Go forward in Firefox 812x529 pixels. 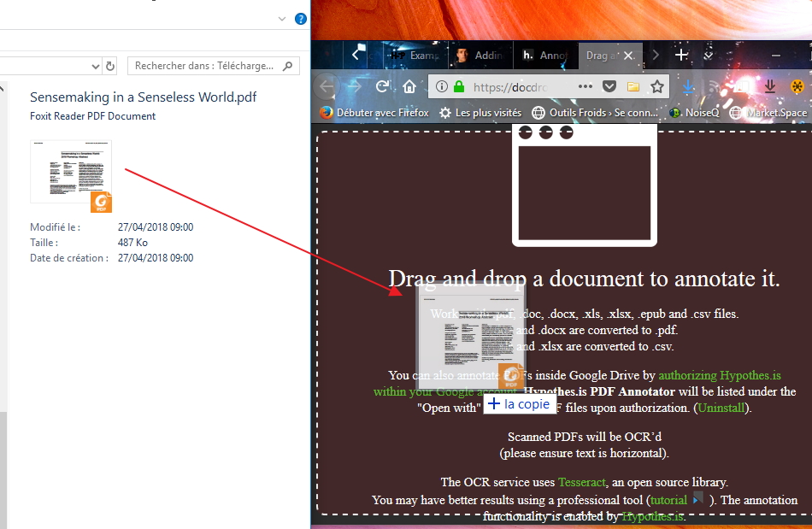pyautogui.click(x=355, y=86)
